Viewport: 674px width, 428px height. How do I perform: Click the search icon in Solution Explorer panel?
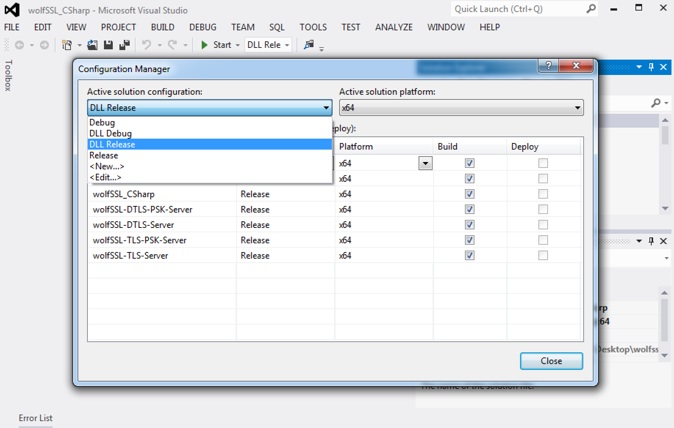[656, 102]
